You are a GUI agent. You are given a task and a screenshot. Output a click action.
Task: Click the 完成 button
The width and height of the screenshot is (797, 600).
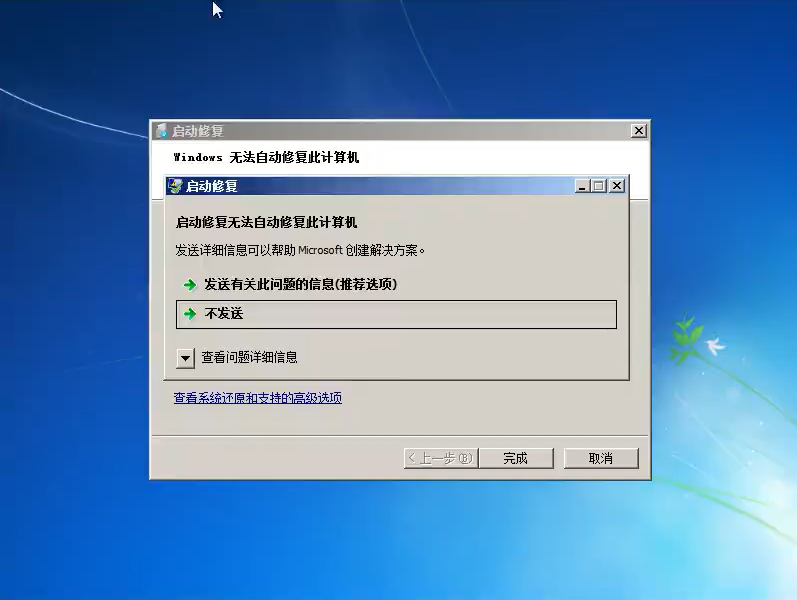click(516, 458)
